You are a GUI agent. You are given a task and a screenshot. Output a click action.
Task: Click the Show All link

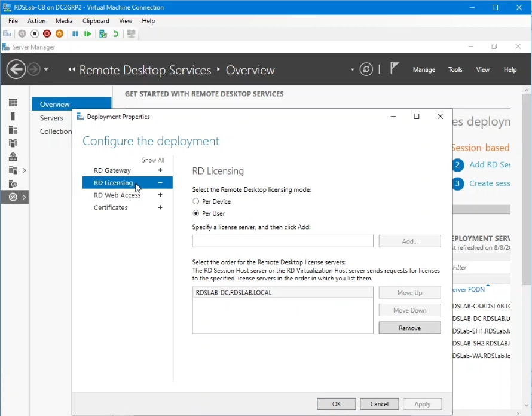point(153,160)
